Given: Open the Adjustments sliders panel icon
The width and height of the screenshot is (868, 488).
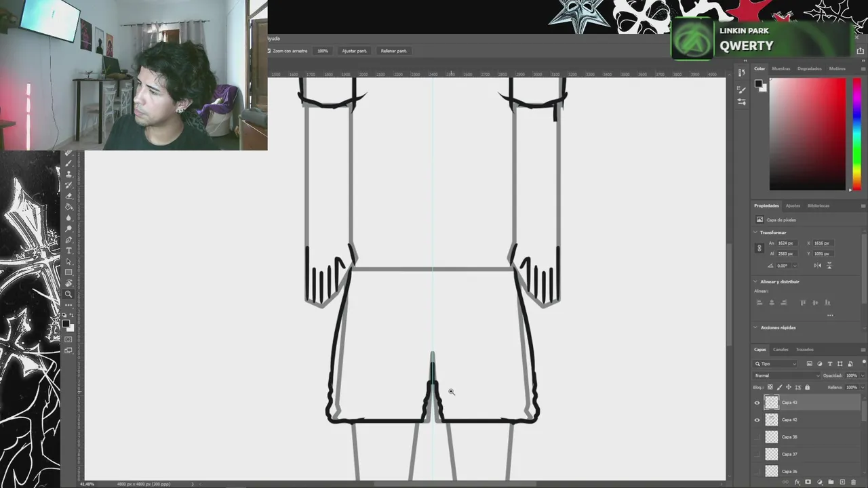Looking at the screenshot, I should pos(742,102).
